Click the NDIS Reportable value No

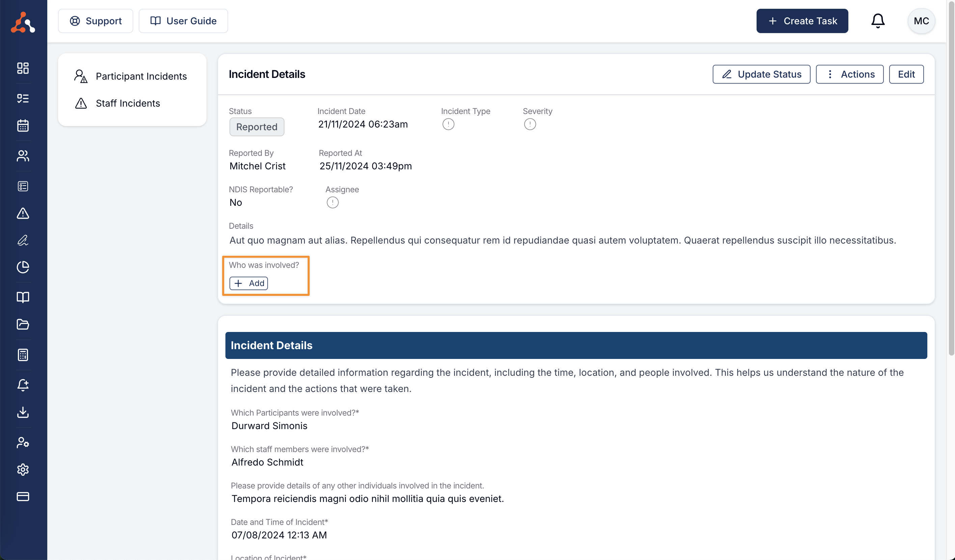pyautogui.click(x=235, y=202)
